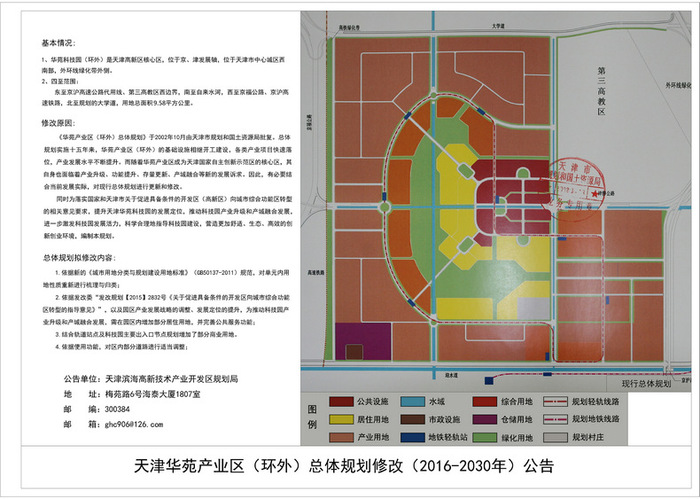The width and height of the screenshot is (700, 499).
Task: Click the 绿化用地 legend label
Action: pos(517,437)
